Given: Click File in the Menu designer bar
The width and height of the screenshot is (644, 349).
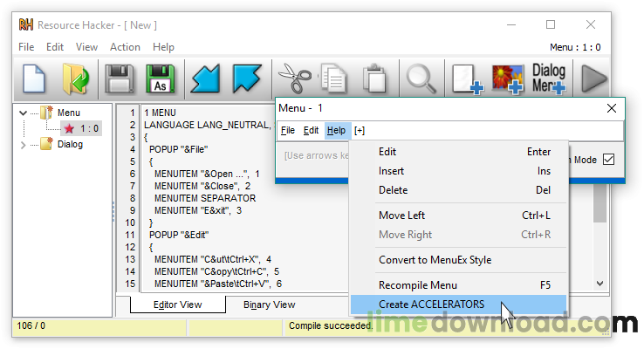Looking at the screenshot, I should pyautogui.click(x=288, y=131).
